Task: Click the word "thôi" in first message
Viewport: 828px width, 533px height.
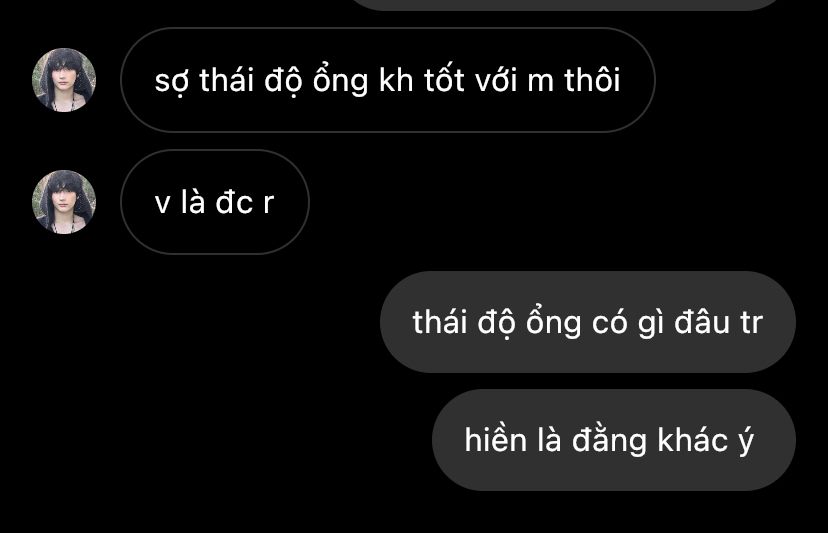Action: pos(592,80)
